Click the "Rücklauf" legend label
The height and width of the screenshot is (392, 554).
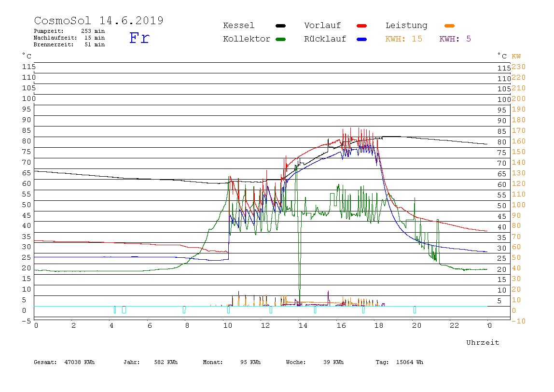(325, 39)
